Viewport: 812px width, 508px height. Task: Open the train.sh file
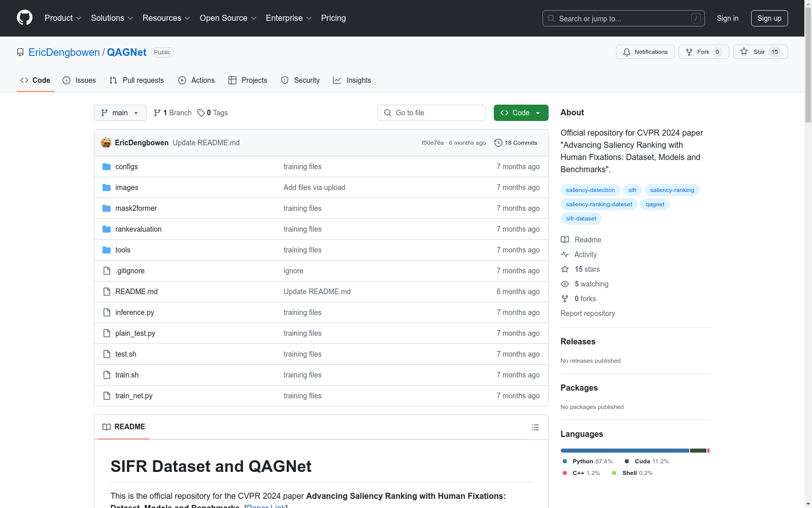(x=127, y=375)
